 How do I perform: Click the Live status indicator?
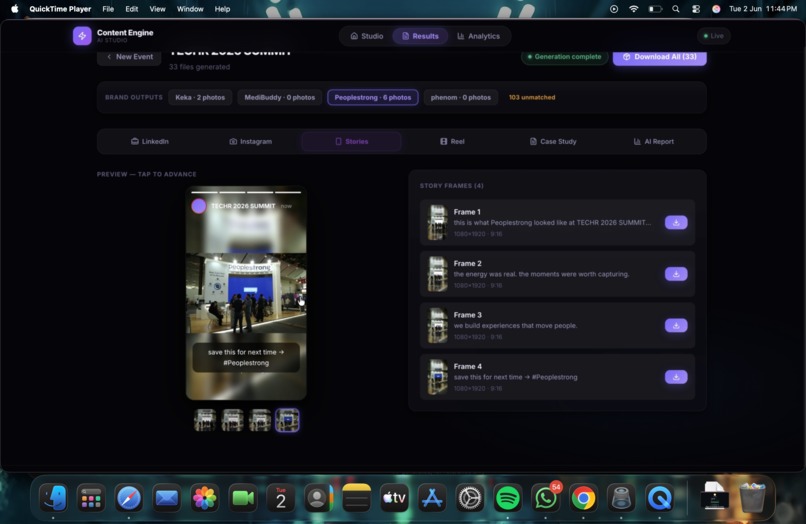click(x=713, y=36)
